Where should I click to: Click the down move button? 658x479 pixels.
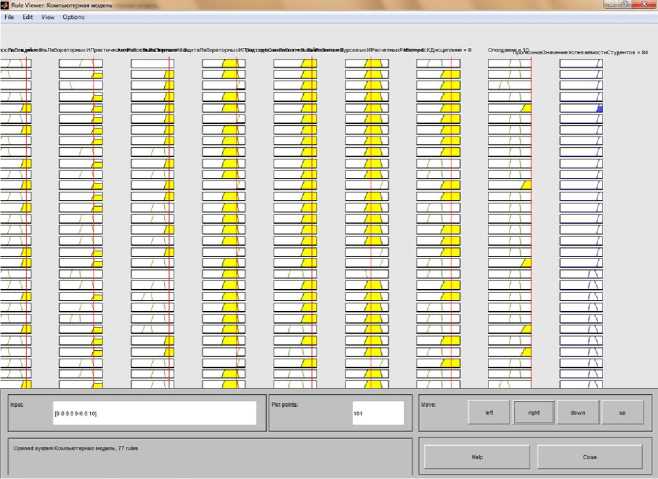[x=578, y=413]
